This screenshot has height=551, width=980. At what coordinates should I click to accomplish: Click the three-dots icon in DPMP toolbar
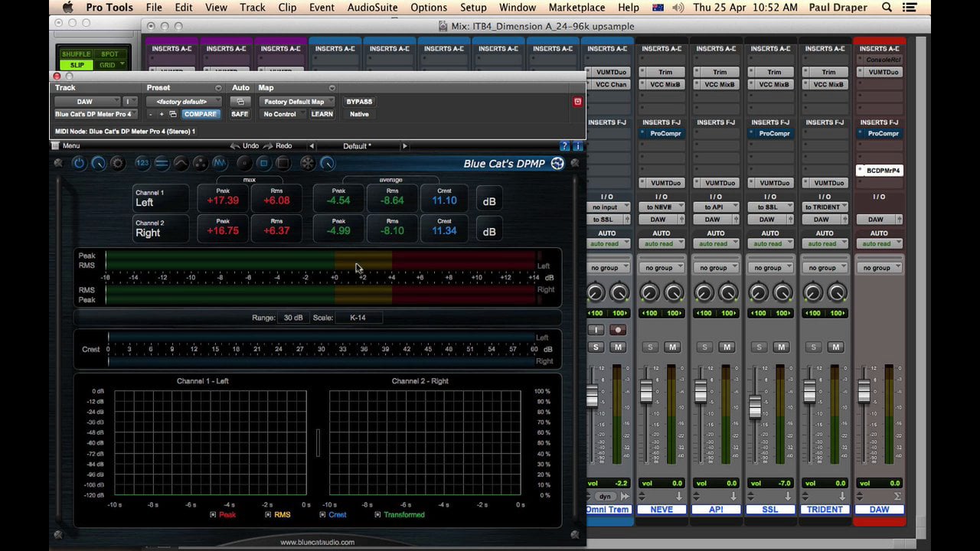tap(200, 163)
